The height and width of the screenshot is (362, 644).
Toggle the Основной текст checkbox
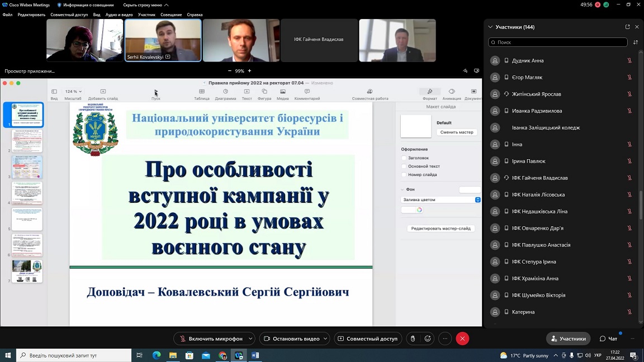[404, 166]
